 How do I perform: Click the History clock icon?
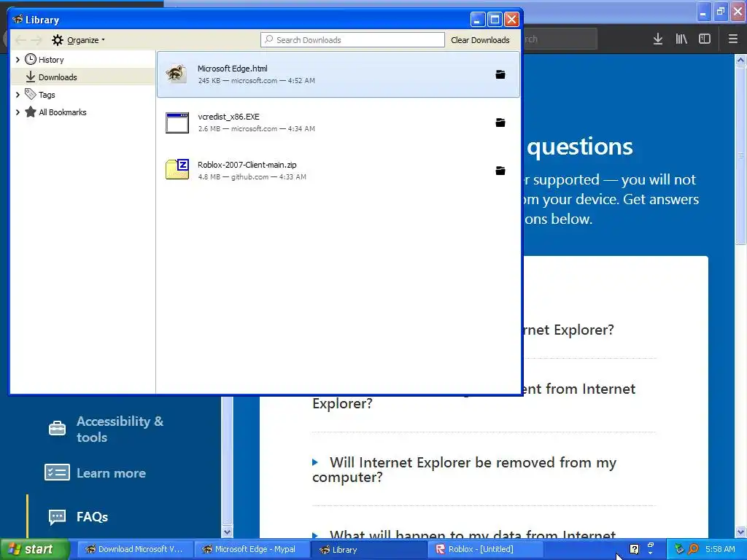[31, 60]
